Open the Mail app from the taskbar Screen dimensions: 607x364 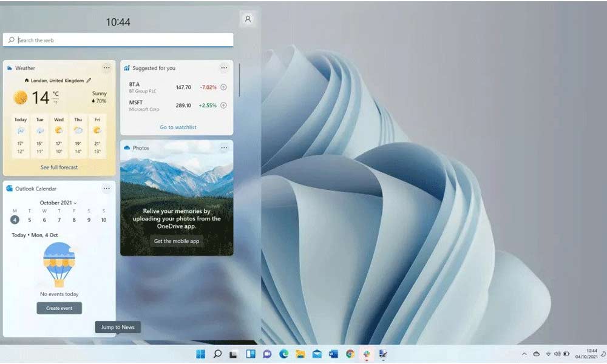[x=317, y=352]
